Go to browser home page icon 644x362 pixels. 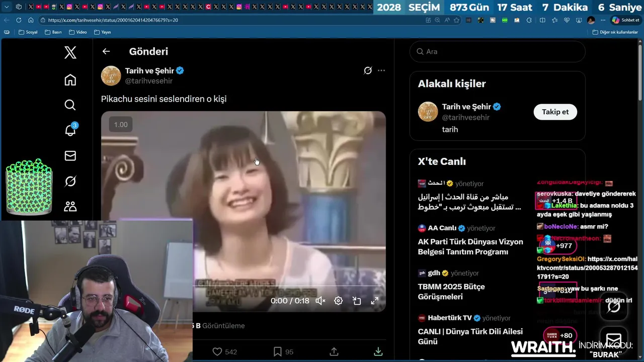click(31, 20)
